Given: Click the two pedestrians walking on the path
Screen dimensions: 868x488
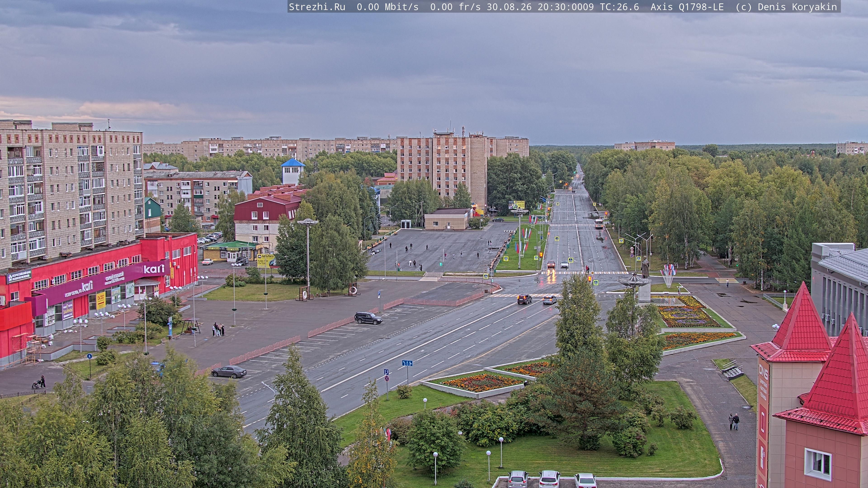Looking at the screenshot, I should click(x=734, y=422).
